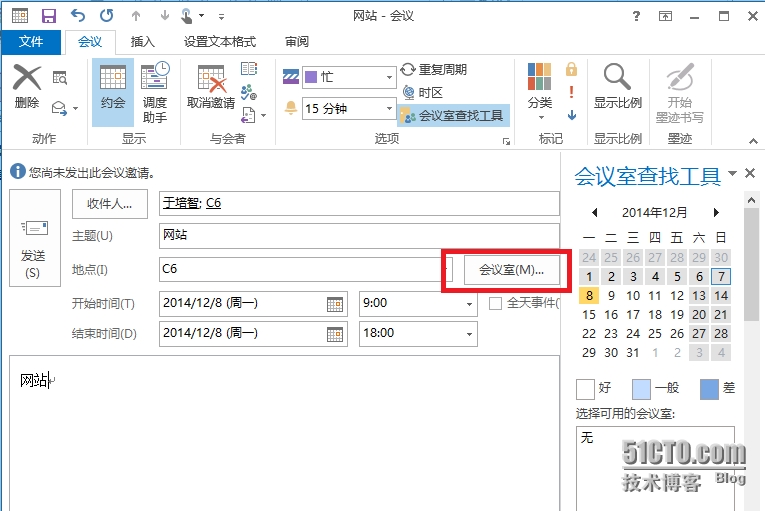Click the 好 white legend swatch
Screen dimensions: 765x511
(x=585, y=389)
